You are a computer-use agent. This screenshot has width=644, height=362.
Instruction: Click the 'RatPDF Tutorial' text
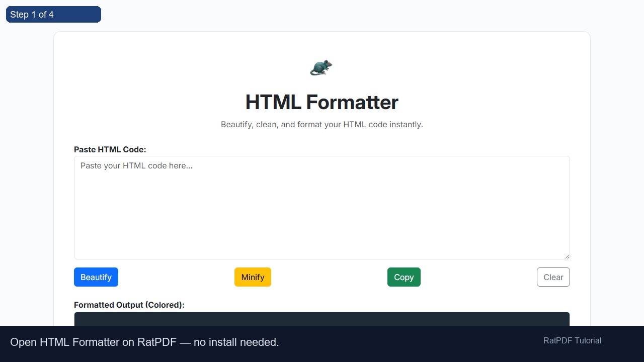tap(572, 340)
